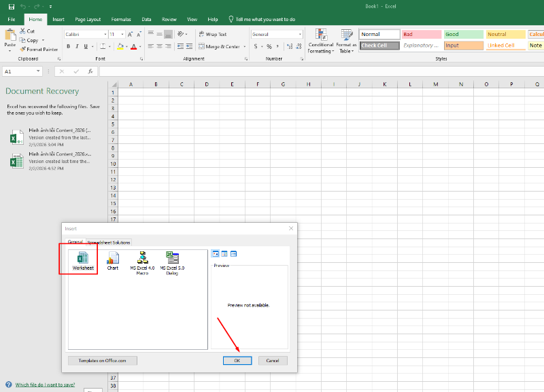
Task: Select column C header
Action: [x=182, y=84]
